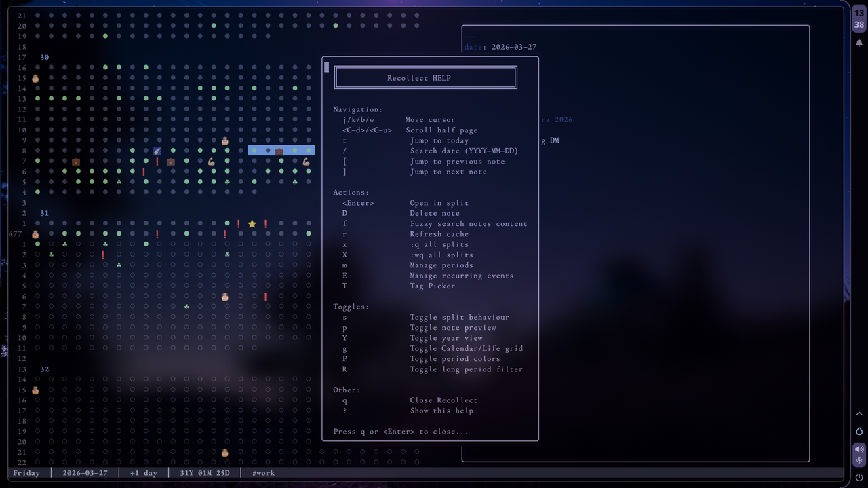
Task: Click 'Toggle year view' help entry
Action: [446, 338]
